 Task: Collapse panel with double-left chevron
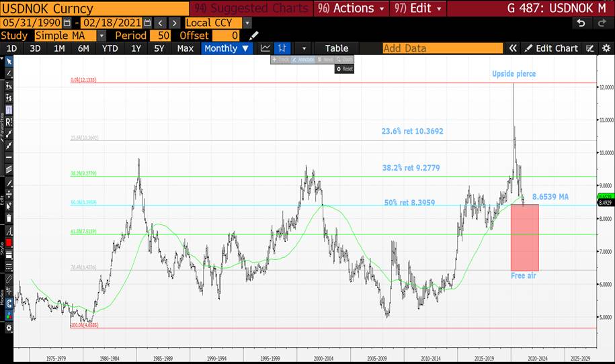513,48
